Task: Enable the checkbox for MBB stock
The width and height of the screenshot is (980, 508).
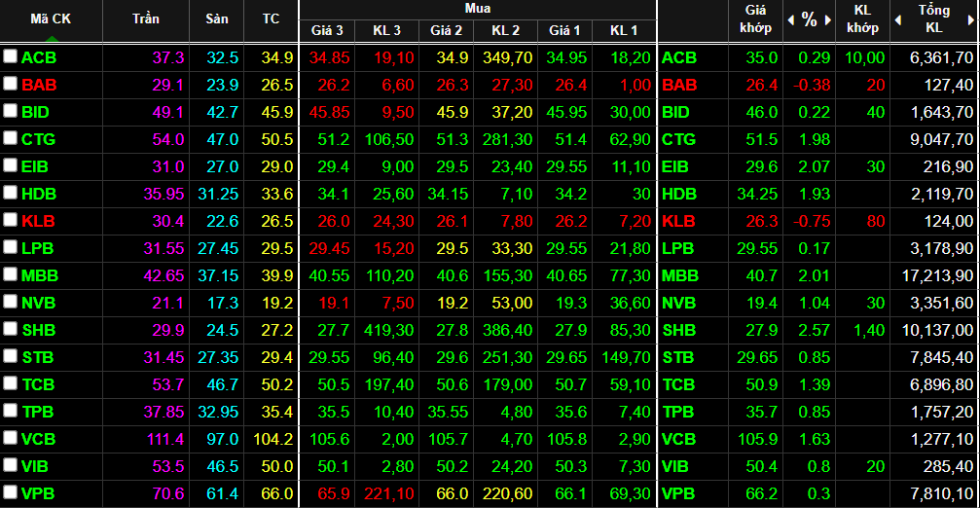Action: pyautogui.click(x=10, y=275)
